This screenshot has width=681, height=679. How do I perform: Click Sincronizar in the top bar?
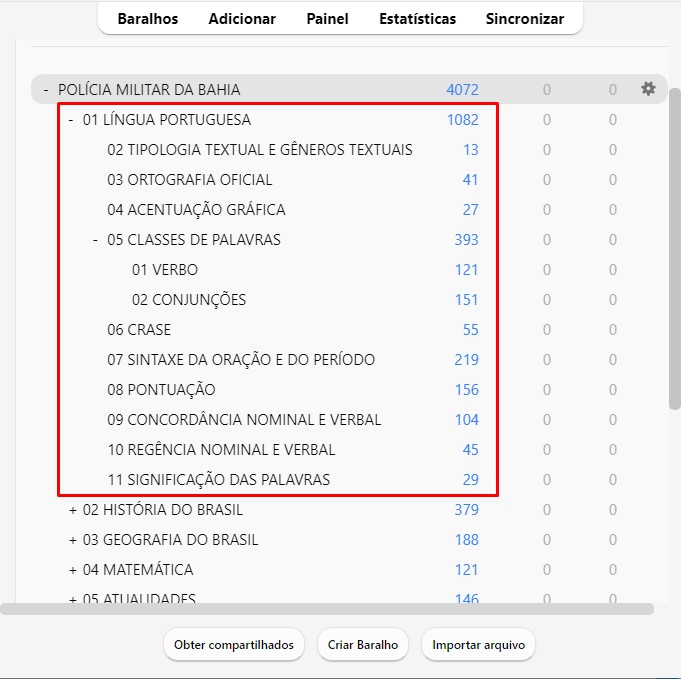525,19
